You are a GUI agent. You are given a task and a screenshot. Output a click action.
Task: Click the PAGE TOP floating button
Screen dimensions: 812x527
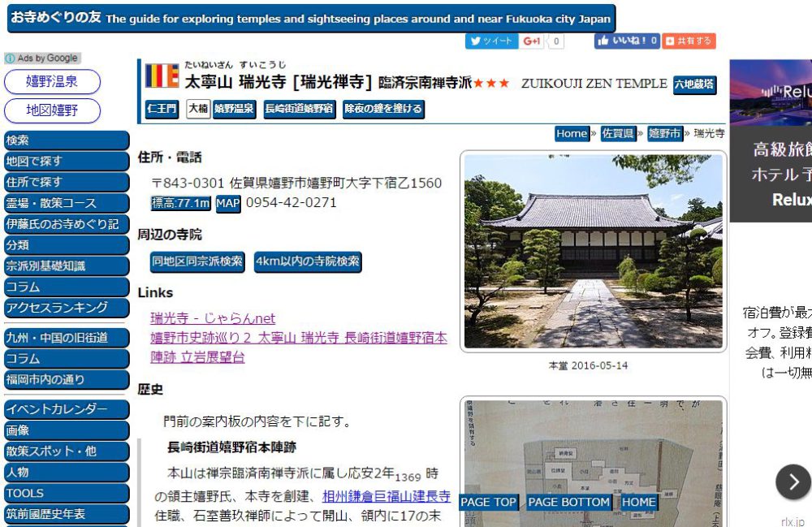488,502
